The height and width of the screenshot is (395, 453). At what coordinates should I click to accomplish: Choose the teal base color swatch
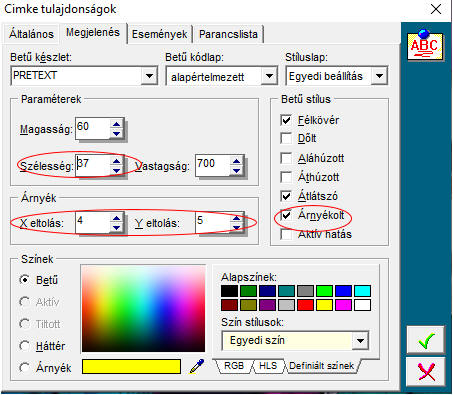pos(286,291)
